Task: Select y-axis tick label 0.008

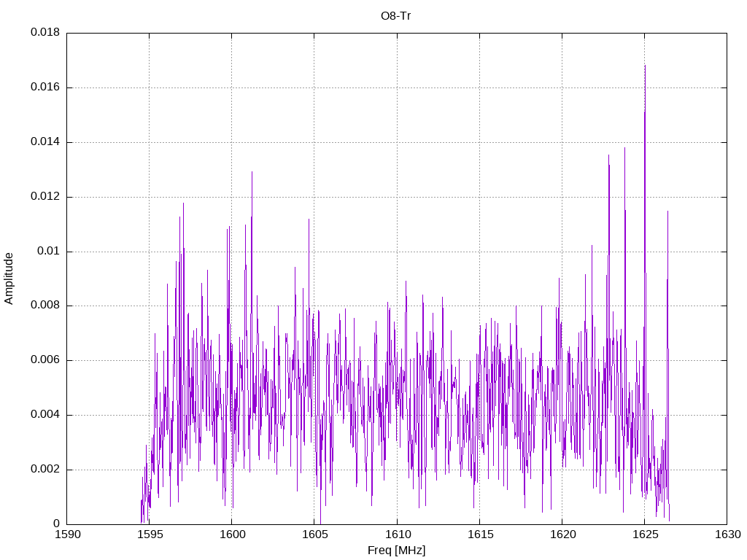Action: tap(45, 306)
